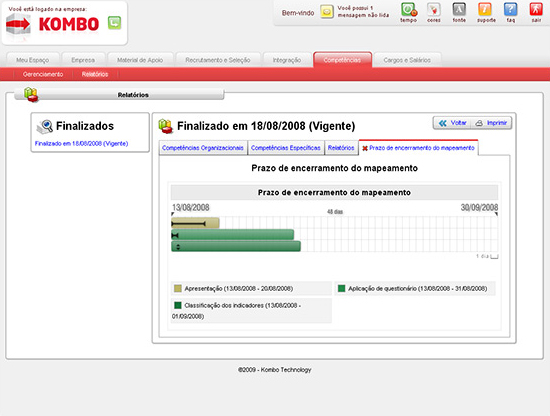Click the Finalizados magnifier icon
The height and width of the screenshot is (416, 550).
(x=45, y=127)
